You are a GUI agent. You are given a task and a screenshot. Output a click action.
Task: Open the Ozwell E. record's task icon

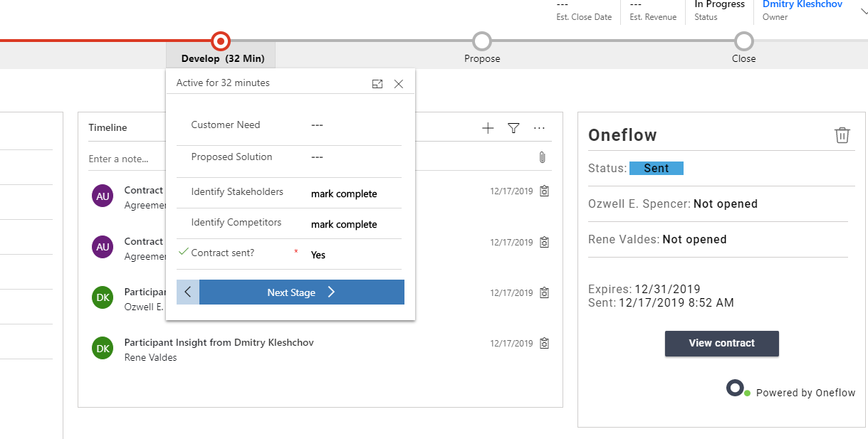(545, 292)
